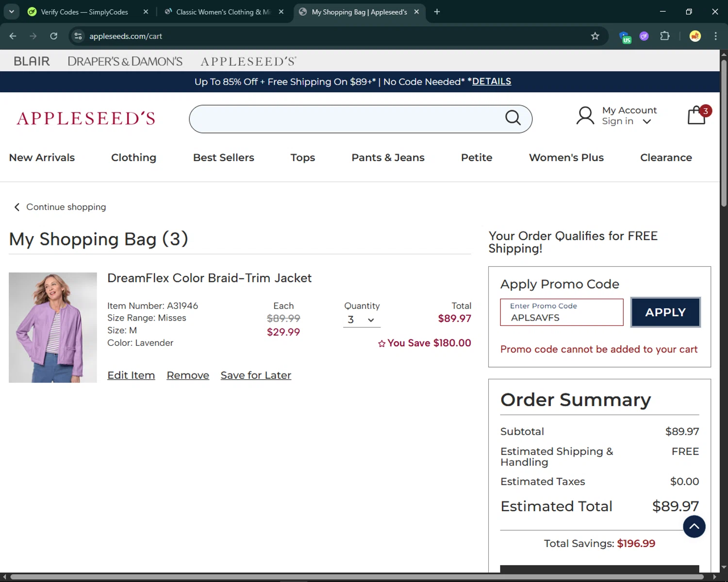728x582 pixels.
Task: Click Edit Item link
Action: (131, 375)
